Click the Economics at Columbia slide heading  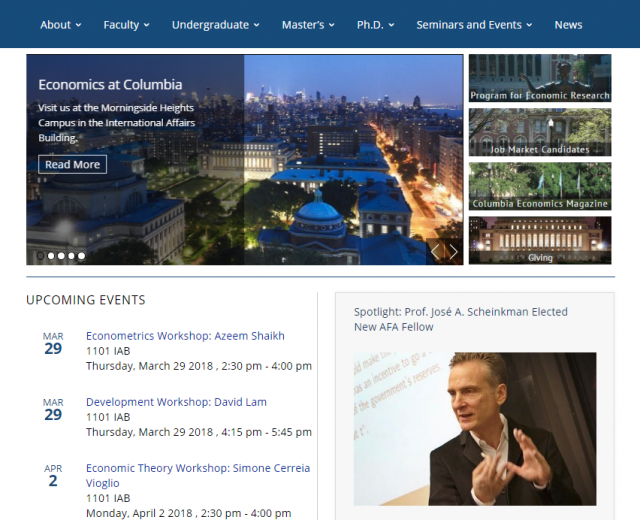[110, 84]
